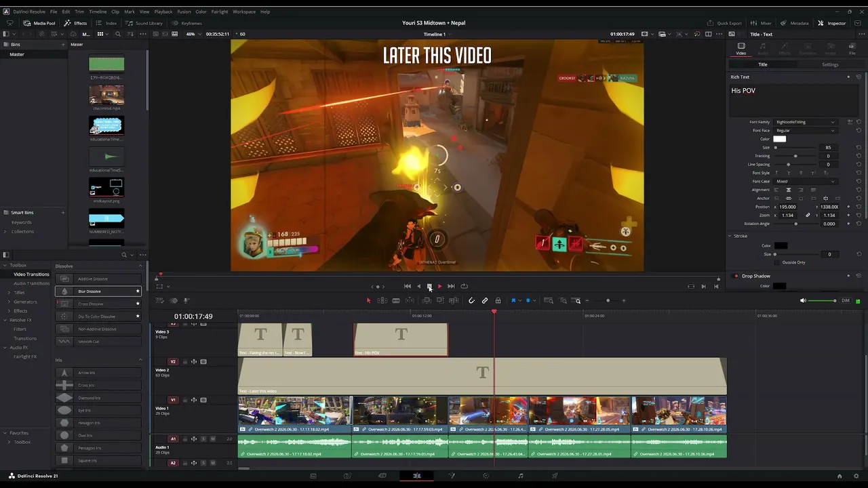Select the Selection Mode arrow tool
The height and width of the screenshot is (488, 868).
click(369, 300)
